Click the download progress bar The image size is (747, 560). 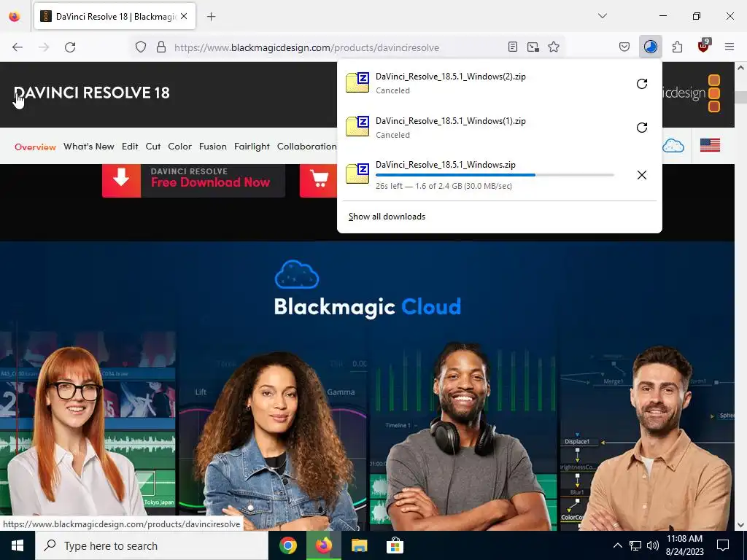495,175
